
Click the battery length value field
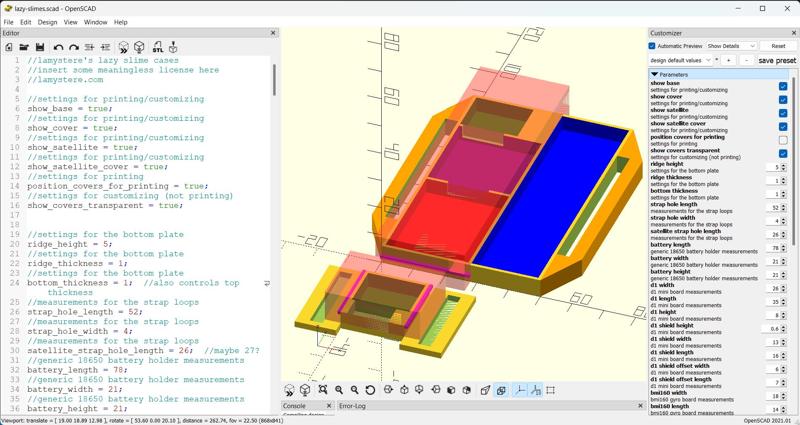[776, 248]
